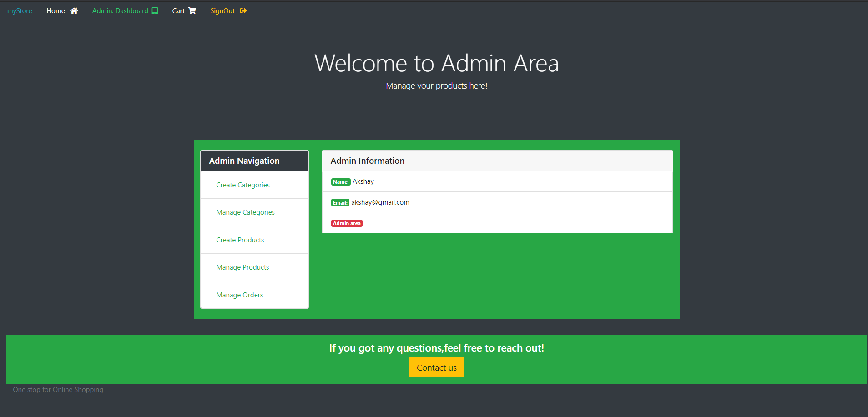This screenshot has width=868, height=417.
Task: Open the Create Categories link
Action: coord(242,185)
